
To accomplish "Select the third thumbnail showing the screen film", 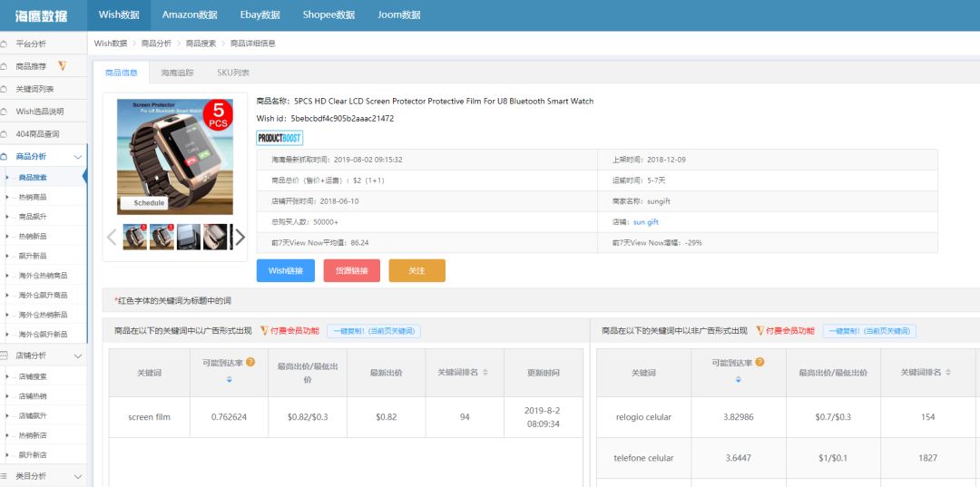I will [x=189, y=237].
